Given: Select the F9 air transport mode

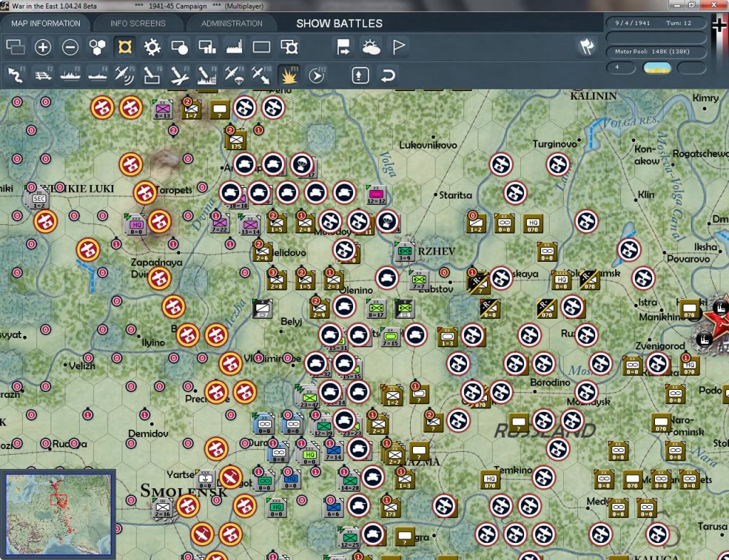Looking at the screenshot, I should pos(234,75).
